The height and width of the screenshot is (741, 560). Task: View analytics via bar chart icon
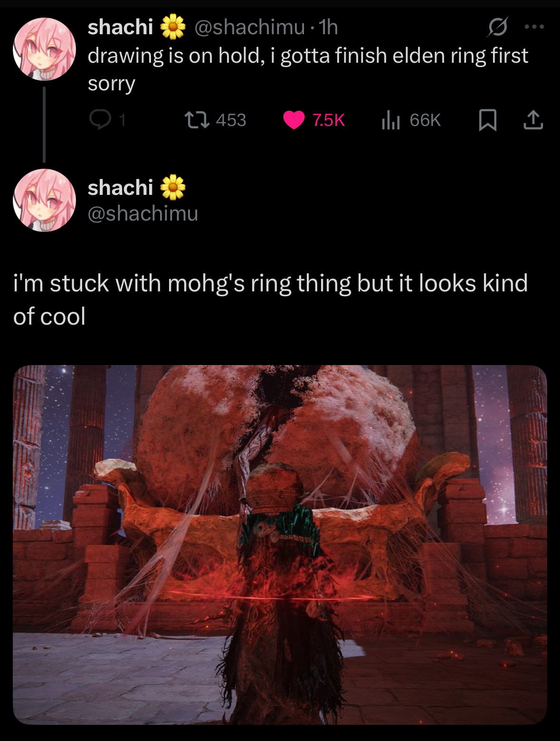[390, 120]
